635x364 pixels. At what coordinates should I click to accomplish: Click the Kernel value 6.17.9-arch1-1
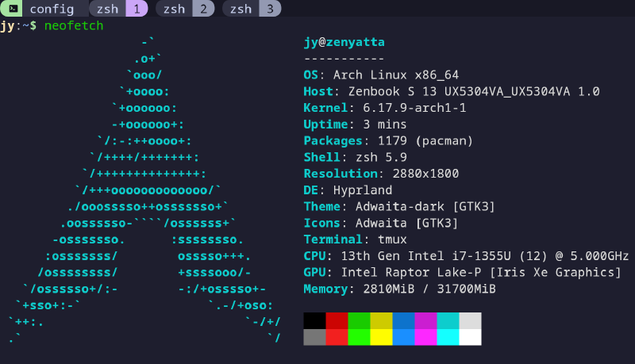(414, 108)
